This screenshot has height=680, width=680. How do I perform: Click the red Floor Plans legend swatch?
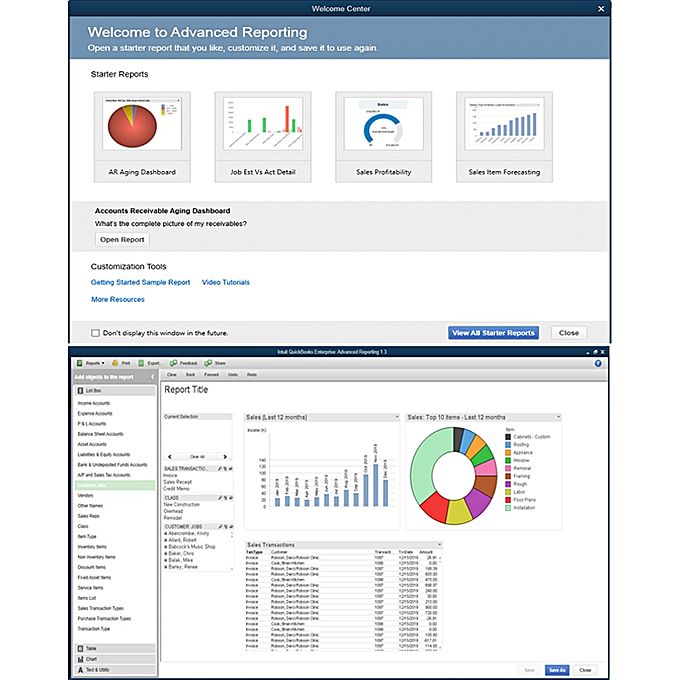coord(508,498)
